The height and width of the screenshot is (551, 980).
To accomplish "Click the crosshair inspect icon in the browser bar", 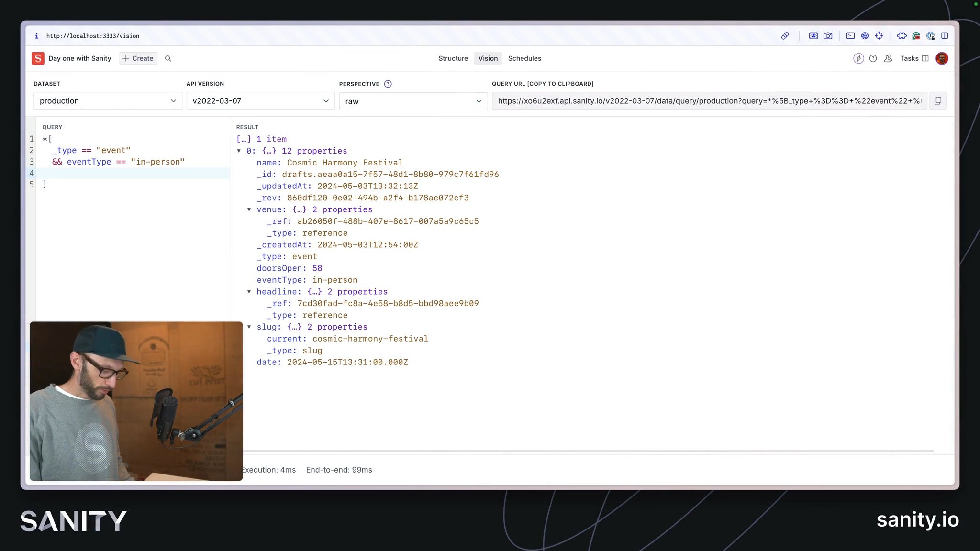I will (879, 36).
